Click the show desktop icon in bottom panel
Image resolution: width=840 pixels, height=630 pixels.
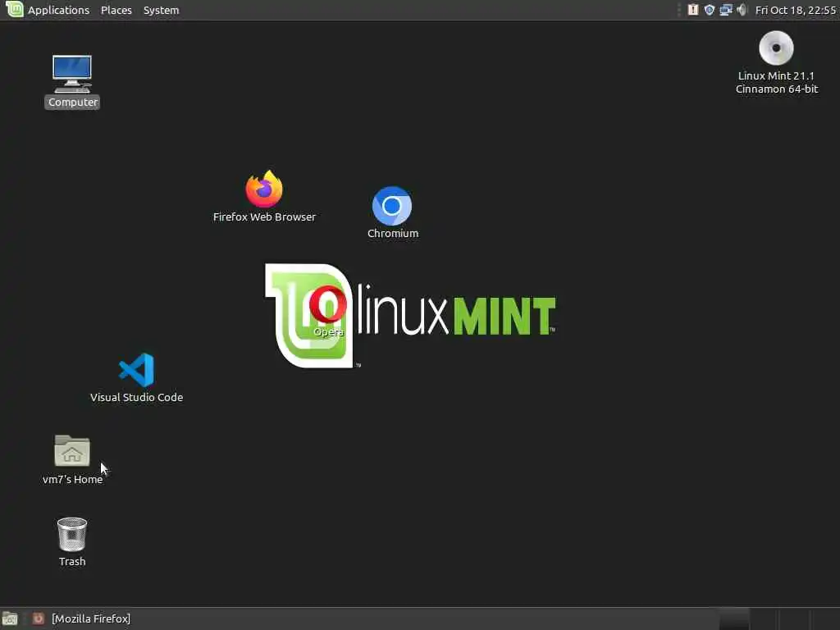tap(10, 619)
